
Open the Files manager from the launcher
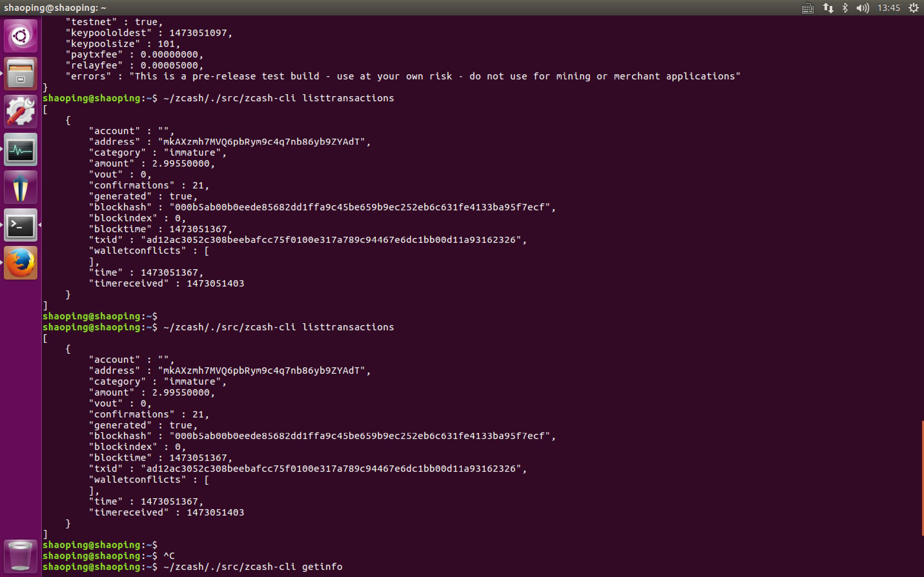pos(21,74)
